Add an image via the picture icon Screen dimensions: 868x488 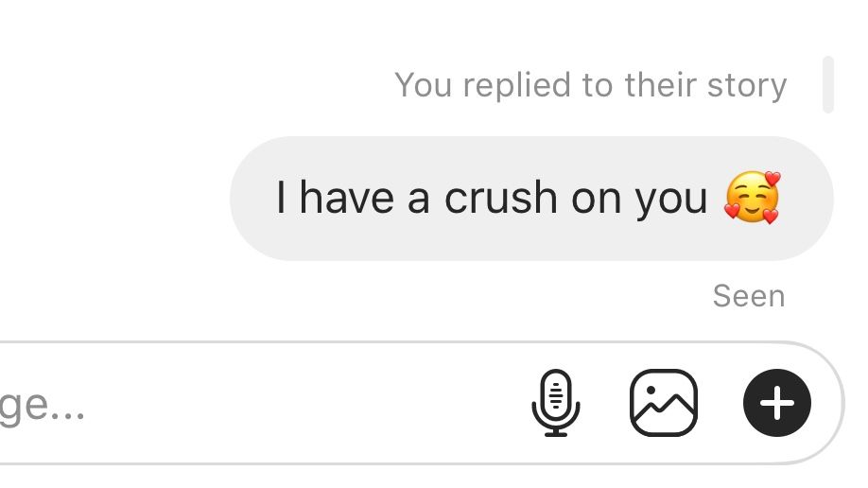[x=664, y=403]
